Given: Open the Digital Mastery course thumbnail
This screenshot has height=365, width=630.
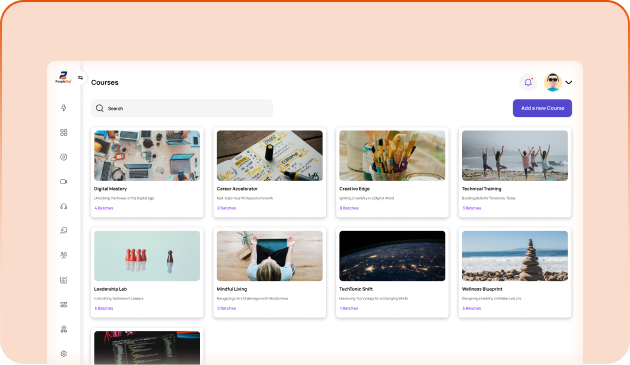Looking at the screenshot, I should point(147,156).
